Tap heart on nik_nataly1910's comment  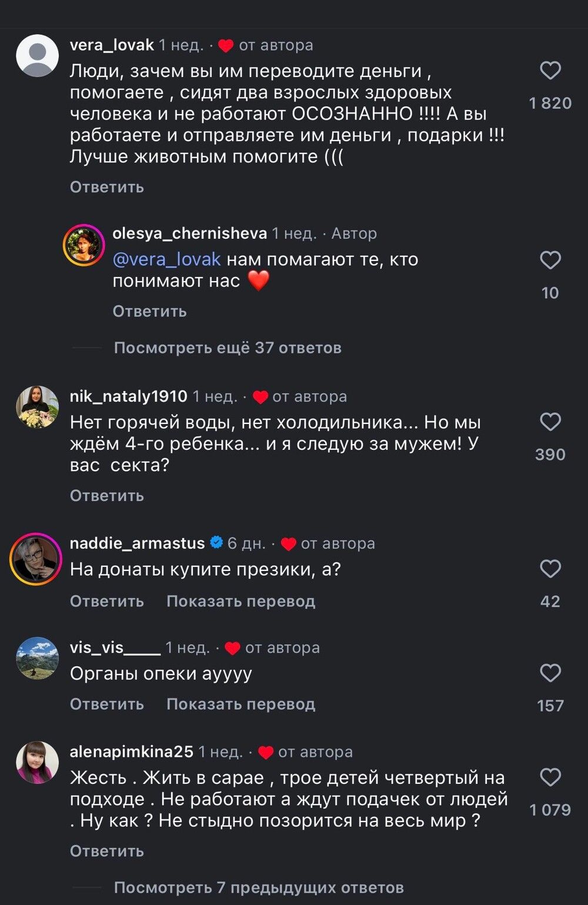click(x=550, y=422)
